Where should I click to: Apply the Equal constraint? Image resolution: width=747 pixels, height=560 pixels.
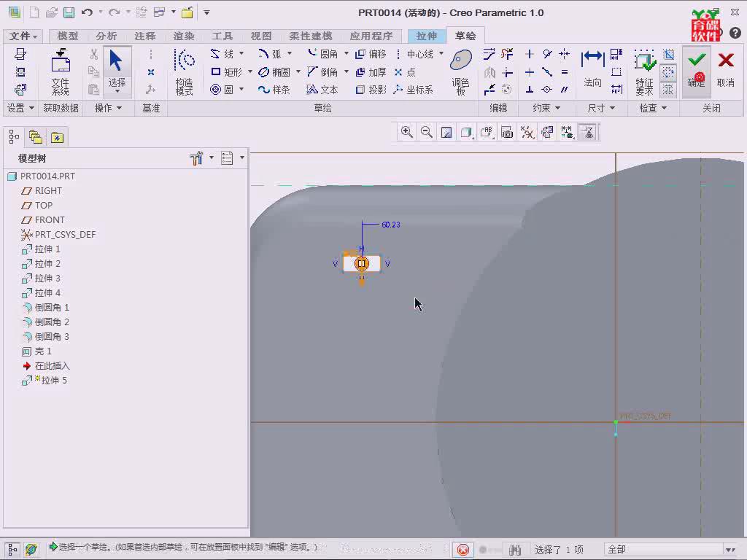(565, 72)
